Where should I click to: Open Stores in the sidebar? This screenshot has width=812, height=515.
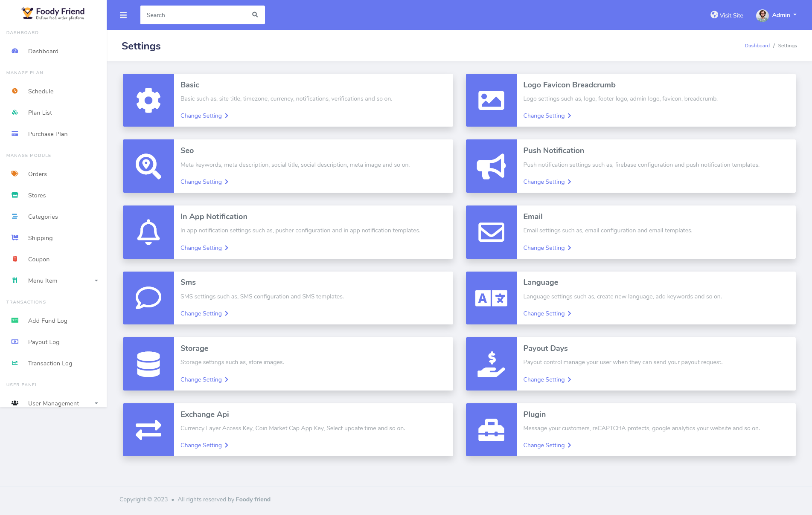pos(53,195)
